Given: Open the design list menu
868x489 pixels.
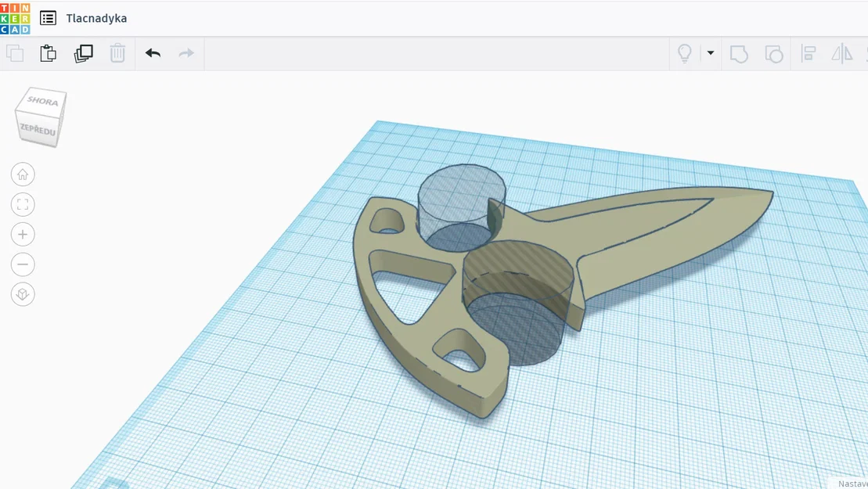Looking at the screenshot, I should pos(48,17).
